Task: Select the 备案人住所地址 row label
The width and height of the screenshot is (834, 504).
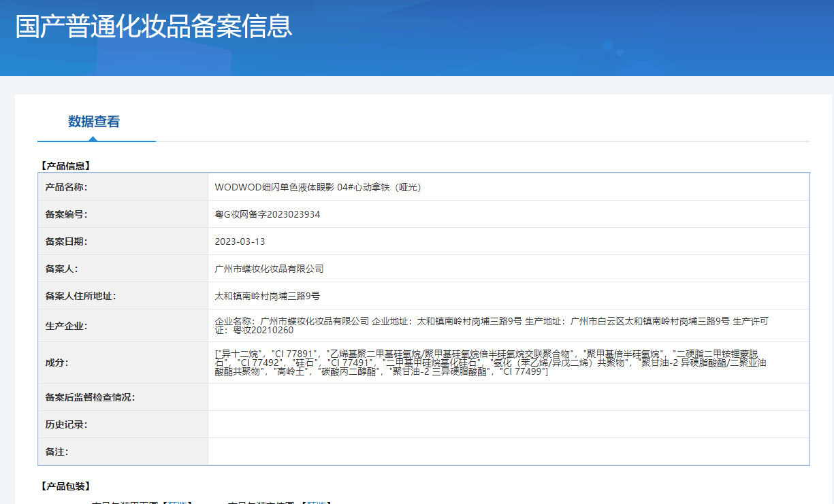Action: coord(80,296)
